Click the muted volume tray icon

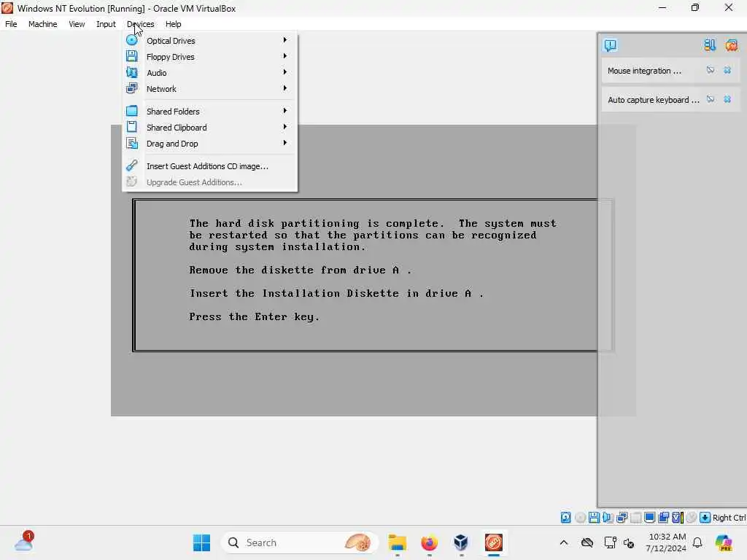coord(629,542)
